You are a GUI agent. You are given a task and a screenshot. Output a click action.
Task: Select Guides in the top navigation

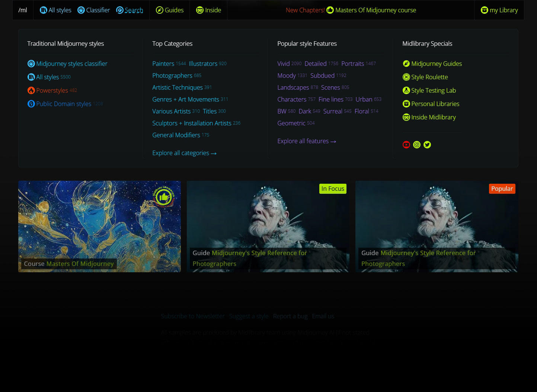pyautogui.click(x=170, y=10)
